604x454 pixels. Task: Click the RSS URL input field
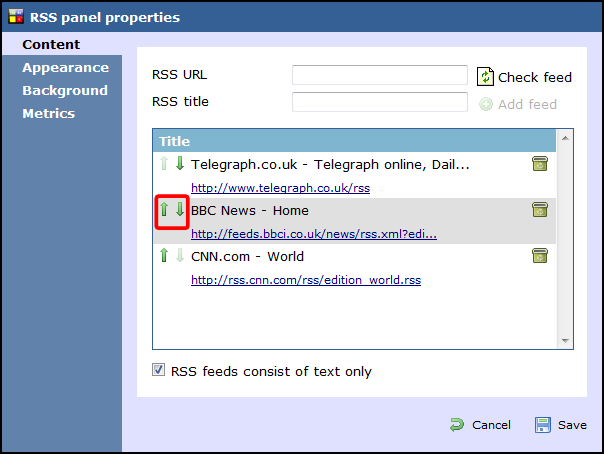pos(380,75)
